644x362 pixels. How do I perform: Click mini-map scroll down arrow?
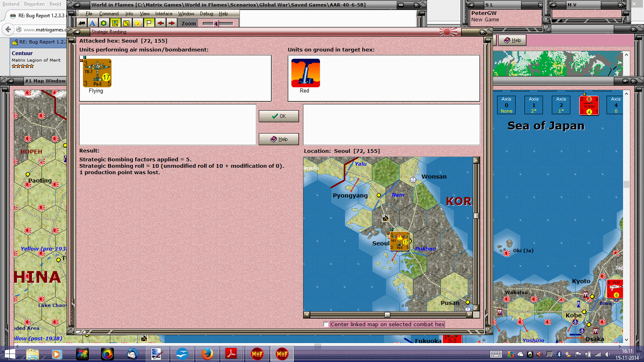[x=477, y=308]
